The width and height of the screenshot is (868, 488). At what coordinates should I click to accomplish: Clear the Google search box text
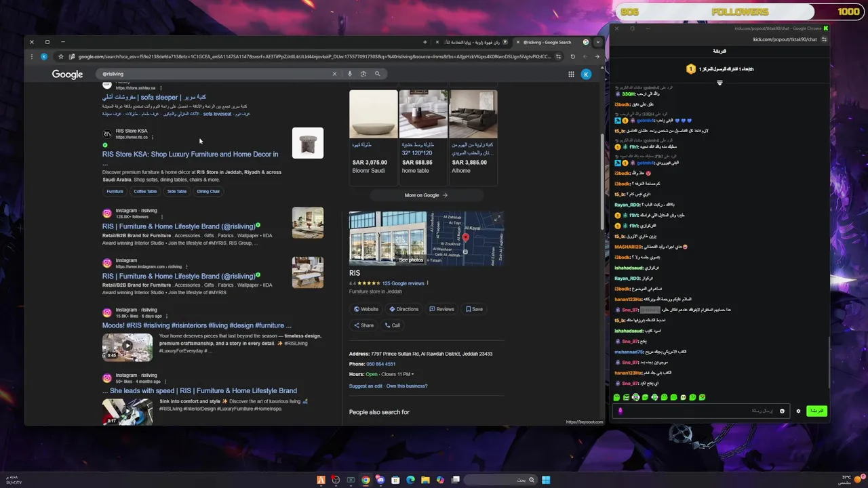click(334, 74)
